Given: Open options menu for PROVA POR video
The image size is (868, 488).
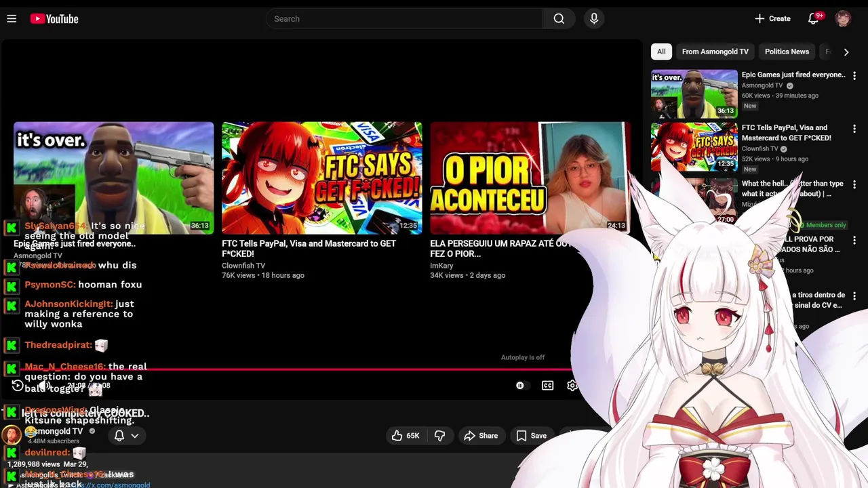Looking at the screenshot, I should (x=854, y=240).
